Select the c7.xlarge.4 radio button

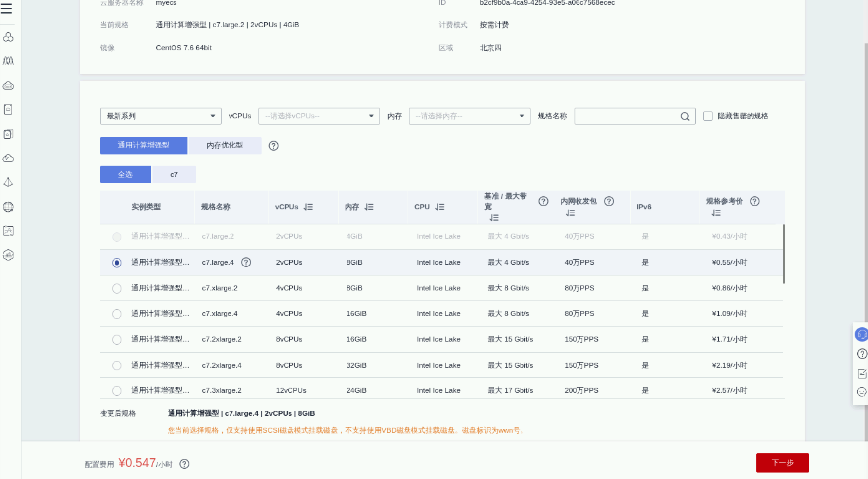(116, 314)
